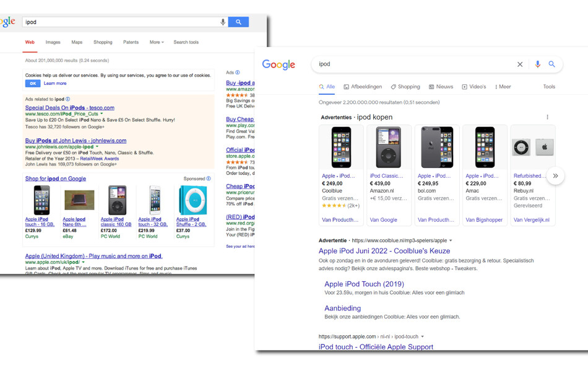Click the search input field in the new Google window

(x=417, y=64)
